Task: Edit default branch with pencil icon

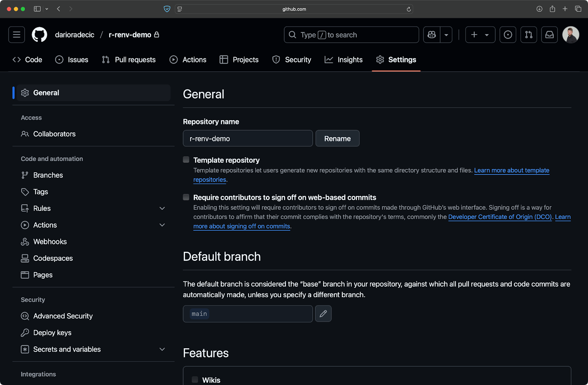Action: tap(323, 314)
